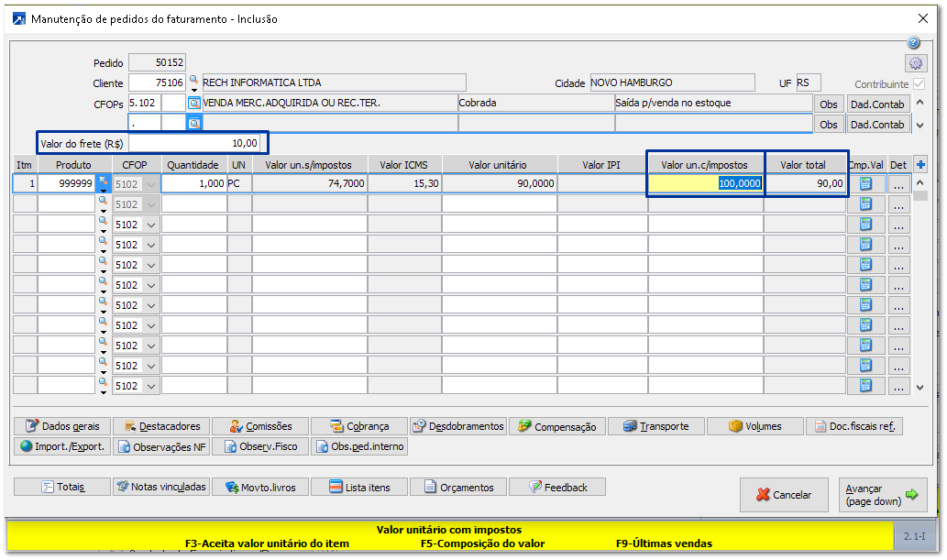
Task: Click the CFOP lookup icon beside 5.102
Action: click(x=194, y=104)
